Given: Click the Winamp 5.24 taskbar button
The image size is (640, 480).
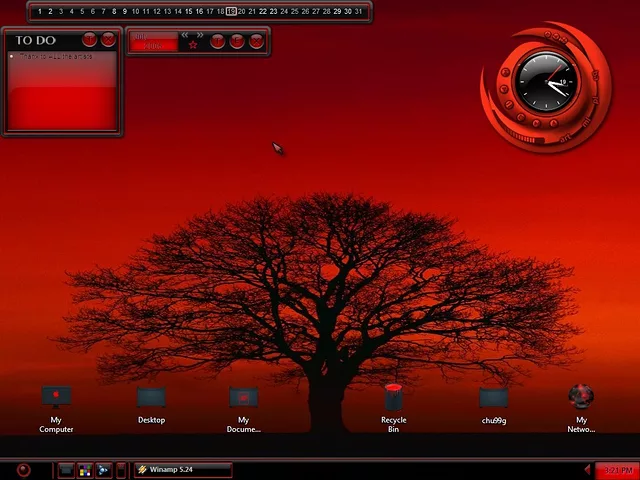Looking at the screenshot, I should point(183,469).
